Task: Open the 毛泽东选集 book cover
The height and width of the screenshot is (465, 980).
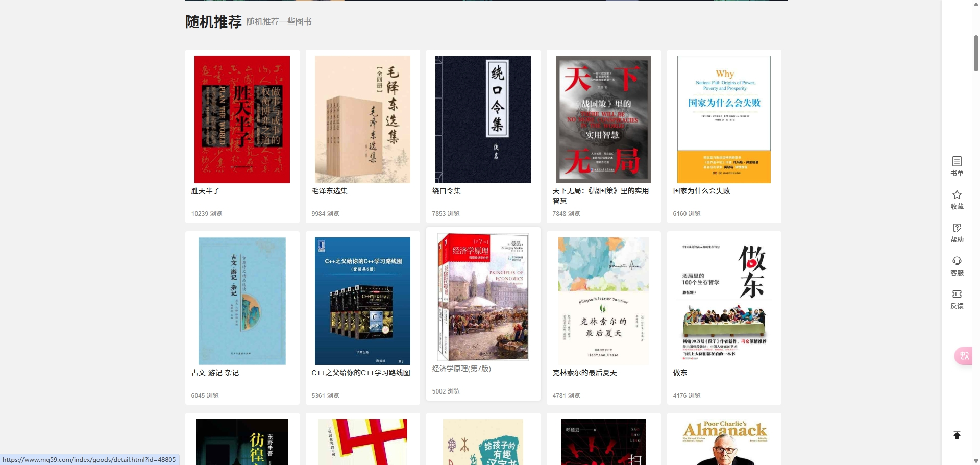Action: (x=362, y=119)
